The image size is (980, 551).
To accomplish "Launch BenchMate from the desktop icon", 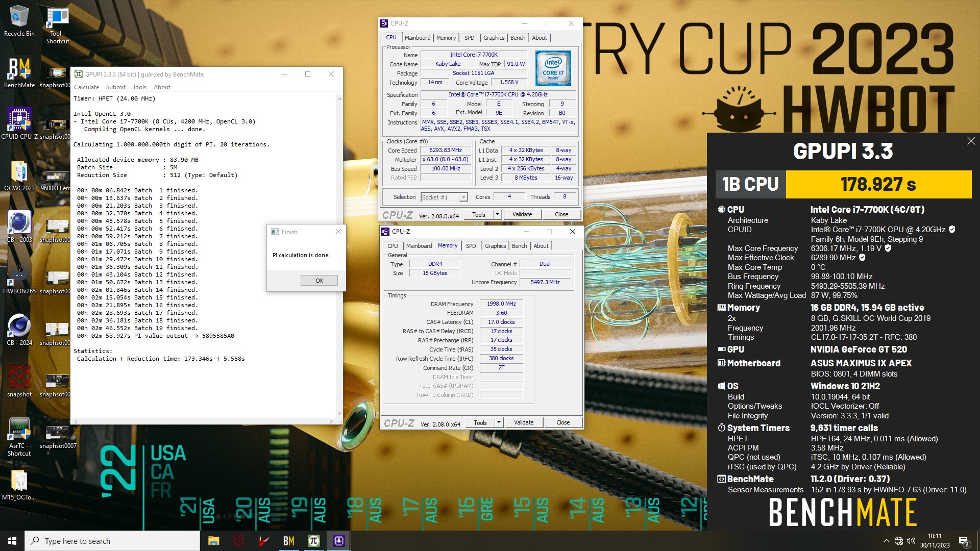I will 19,72.
